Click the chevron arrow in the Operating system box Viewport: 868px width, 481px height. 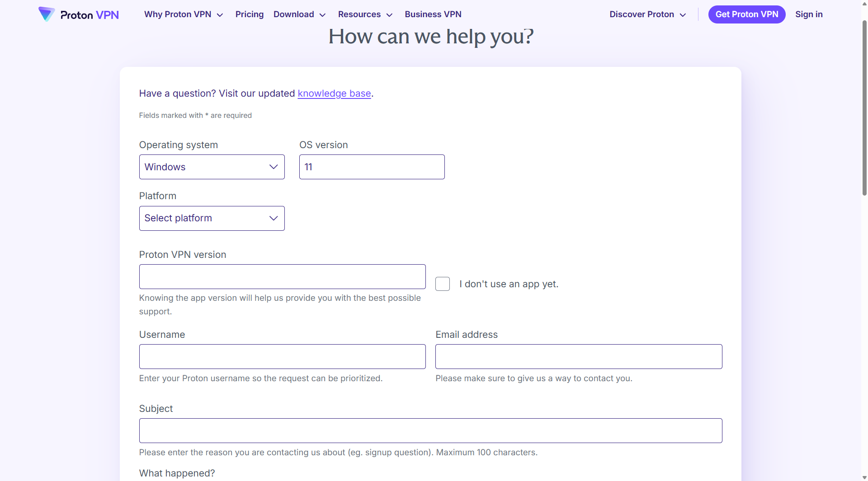point(274,167)
